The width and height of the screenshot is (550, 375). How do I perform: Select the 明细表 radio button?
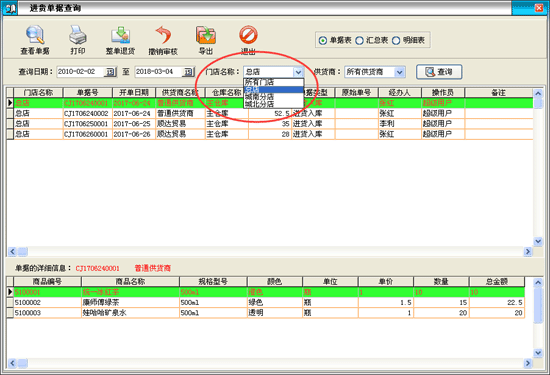396,40
